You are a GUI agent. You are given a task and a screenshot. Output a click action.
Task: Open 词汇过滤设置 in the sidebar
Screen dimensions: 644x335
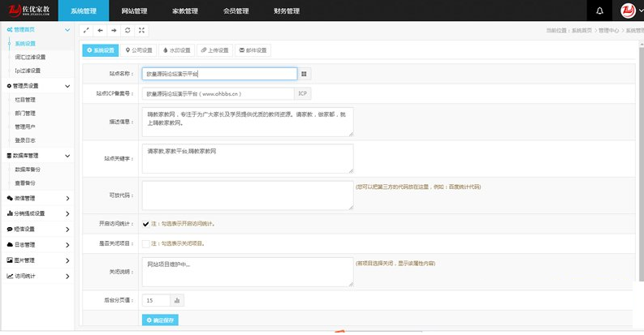click(x=30, y=57)
